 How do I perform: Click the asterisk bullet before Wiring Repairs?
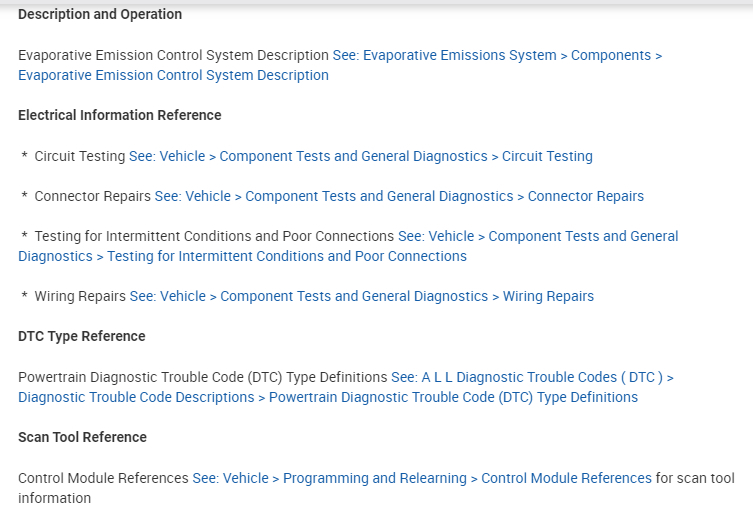click(x=24, y=297)
